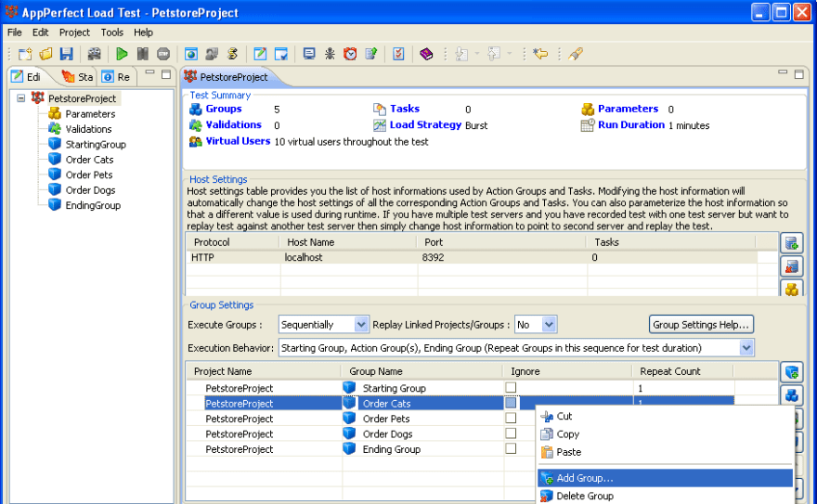Collapse PetstoreProject tree node

tap(20, 97)
